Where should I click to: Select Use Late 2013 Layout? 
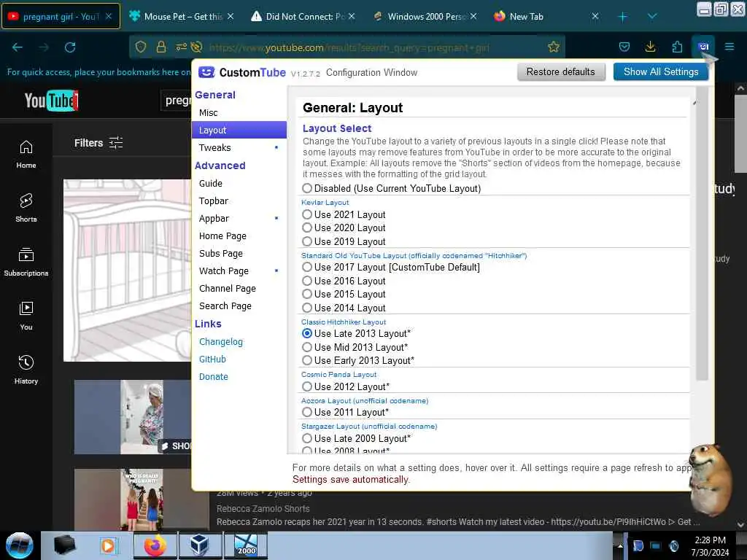point(307,333)
